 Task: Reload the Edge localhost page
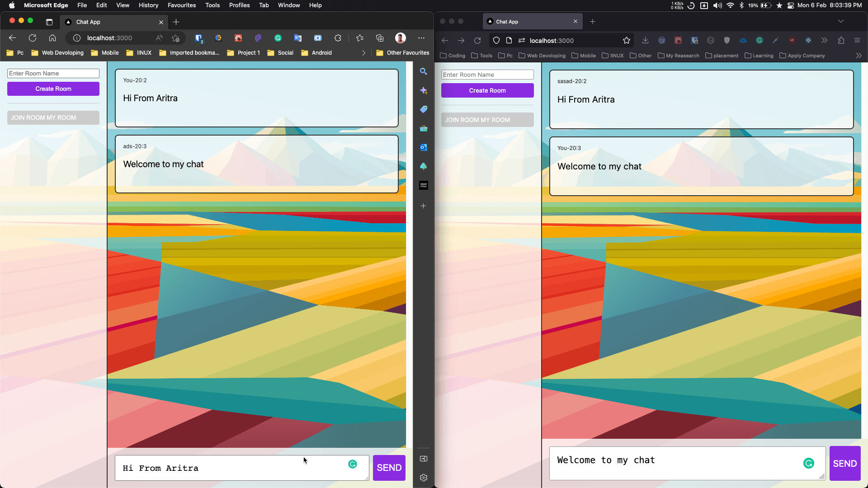[33, 38]
